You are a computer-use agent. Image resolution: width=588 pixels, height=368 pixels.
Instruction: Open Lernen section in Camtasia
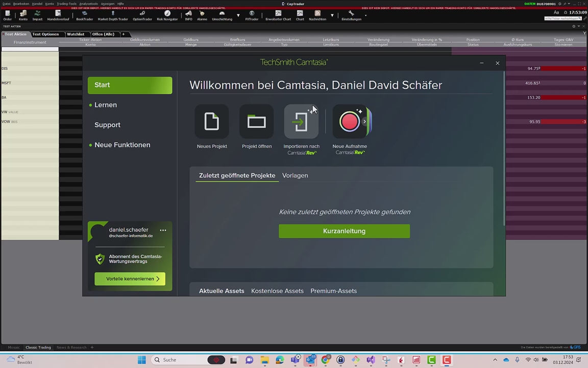(x=105, y=105)
